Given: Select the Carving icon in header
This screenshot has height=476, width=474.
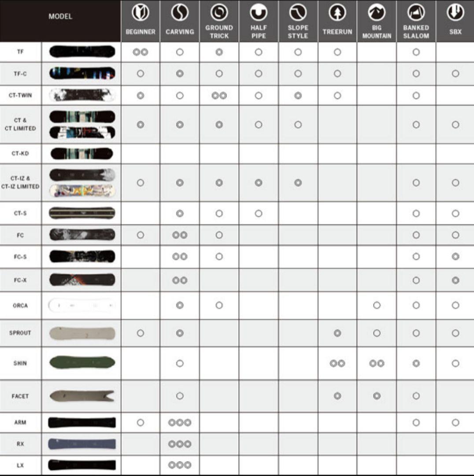Looking at the screenshot, I should (x=179, y=13).
